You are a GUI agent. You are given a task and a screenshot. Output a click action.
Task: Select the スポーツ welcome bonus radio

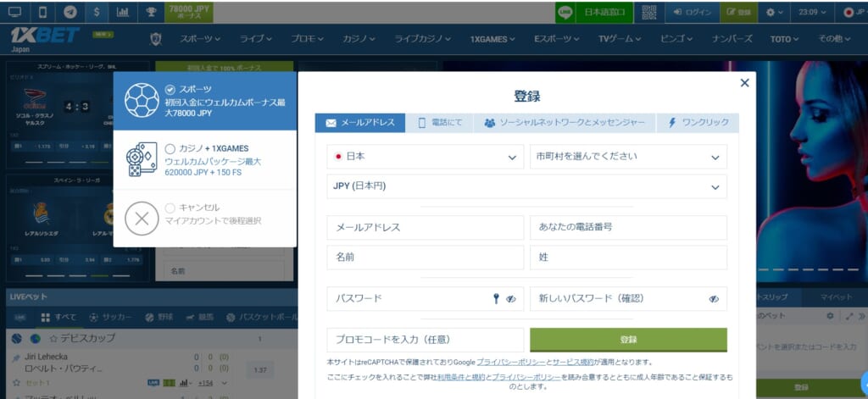[x=170, y=89]
